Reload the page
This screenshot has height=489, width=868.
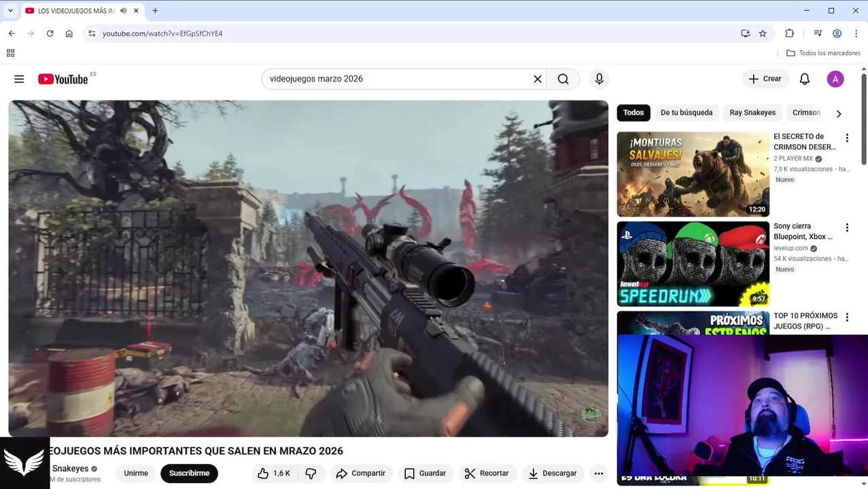[50, 33]
